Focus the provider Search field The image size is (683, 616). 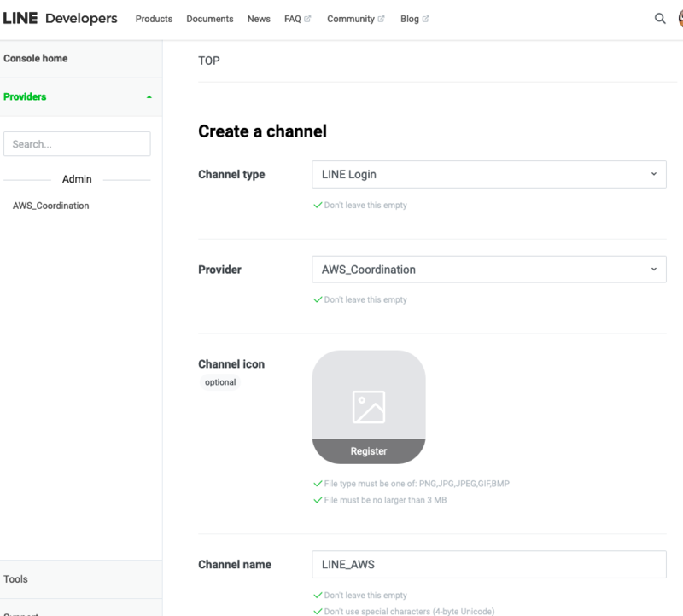(x=77, y=144)
